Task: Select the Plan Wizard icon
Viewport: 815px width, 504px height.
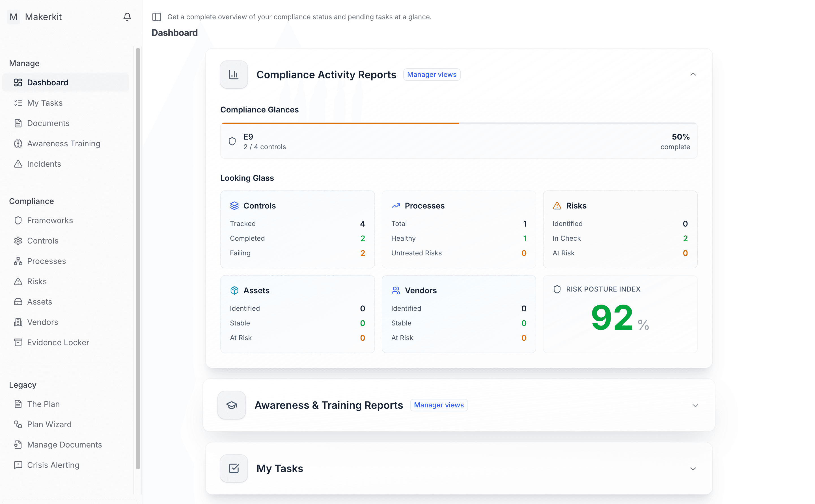Action: (x=18, y=424)
